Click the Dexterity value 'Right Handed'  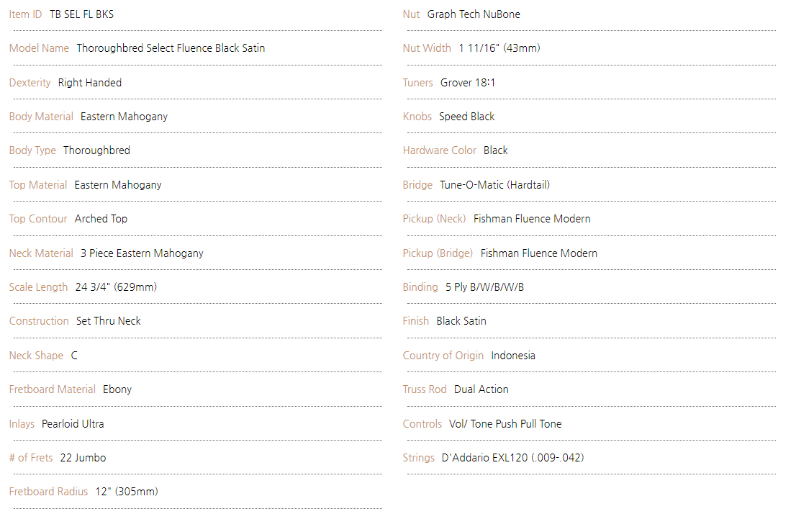pyautogui.click(x=90, y=83)
